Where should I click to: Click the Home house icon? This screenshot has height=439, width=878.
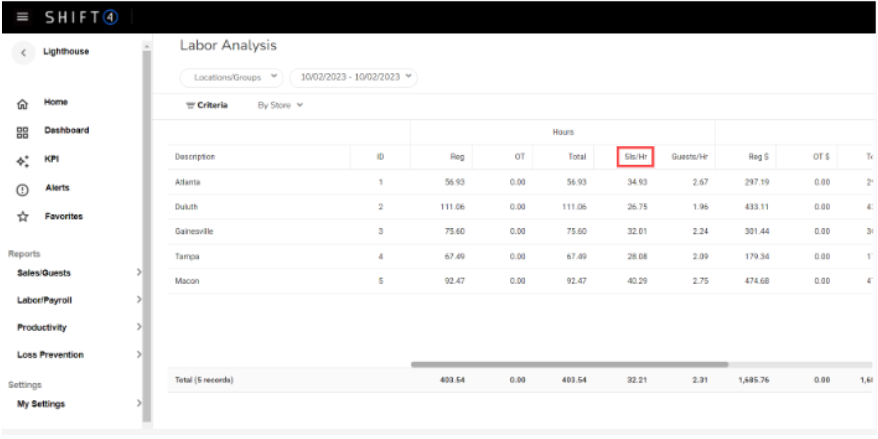click(x=22, y=104)
